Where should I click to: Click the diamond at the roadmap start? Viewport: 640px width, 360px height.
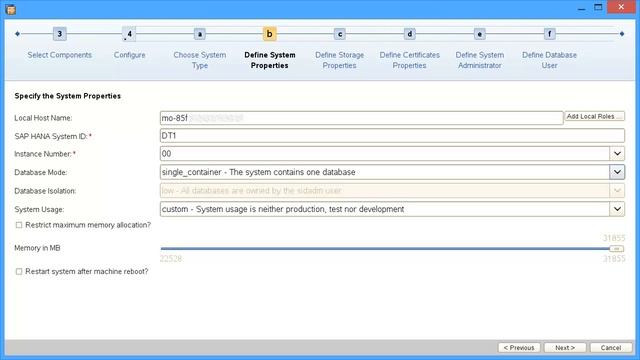(17, 34)
